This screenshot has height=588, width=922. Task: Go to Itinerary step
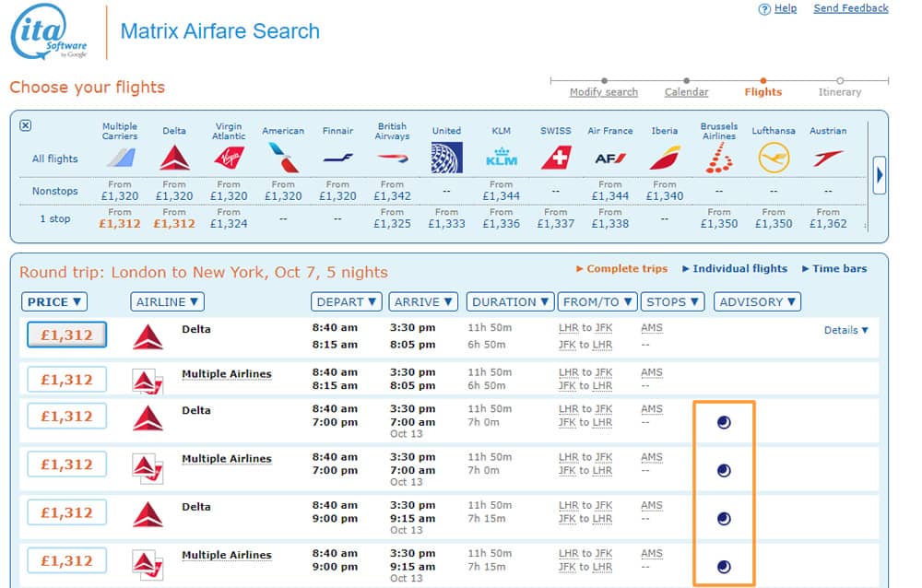click(840, 92)
